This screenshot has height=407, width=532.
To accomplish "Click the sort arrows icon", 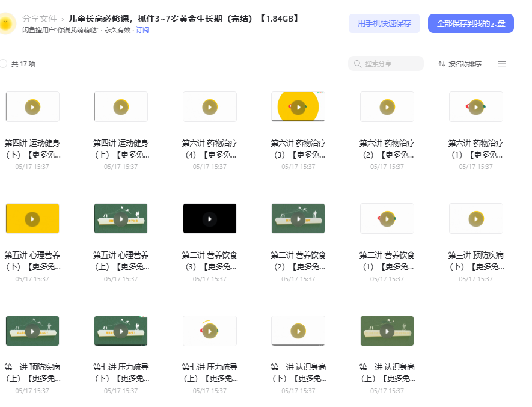I will point(441,64).
